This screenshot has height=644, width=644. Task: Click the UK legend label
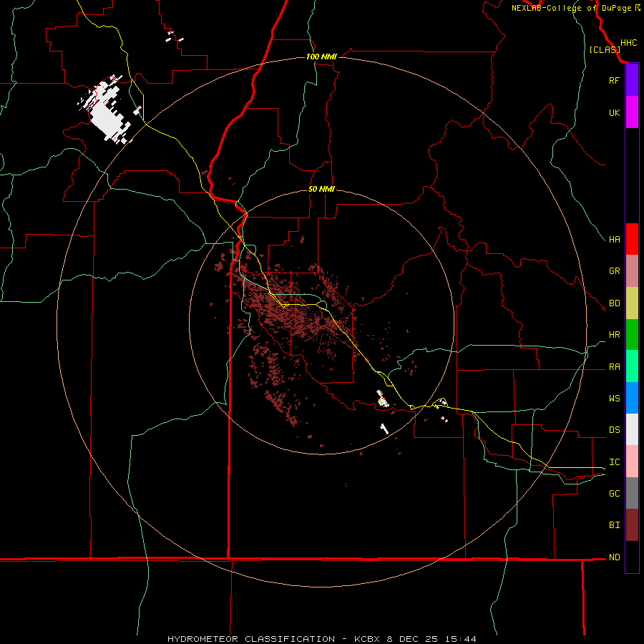point(614,112)
